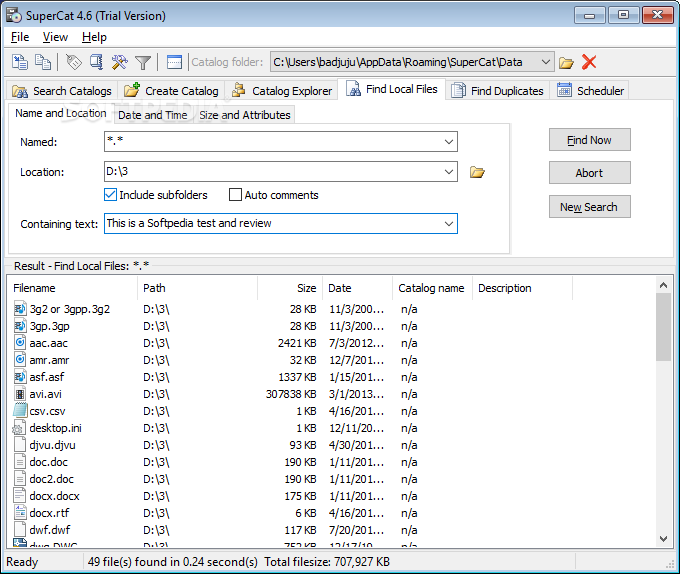Open the Date and Time subtab
Screen dimensions: 680x574
(x=153, y=115)
